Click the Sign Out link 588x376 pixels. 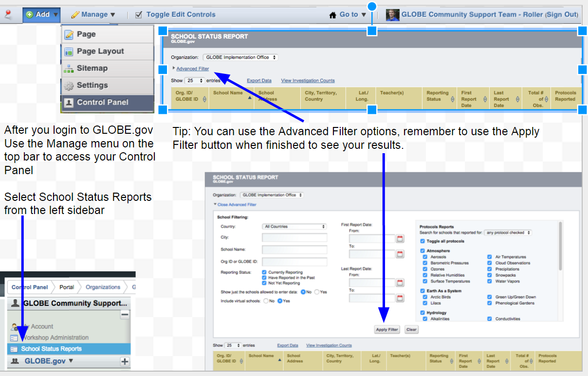pos(562,15)
